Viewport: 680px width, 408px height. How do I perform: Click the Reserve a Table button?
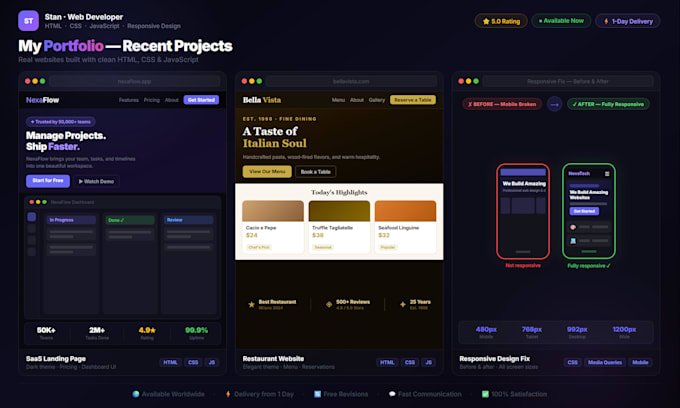[413, 100]
